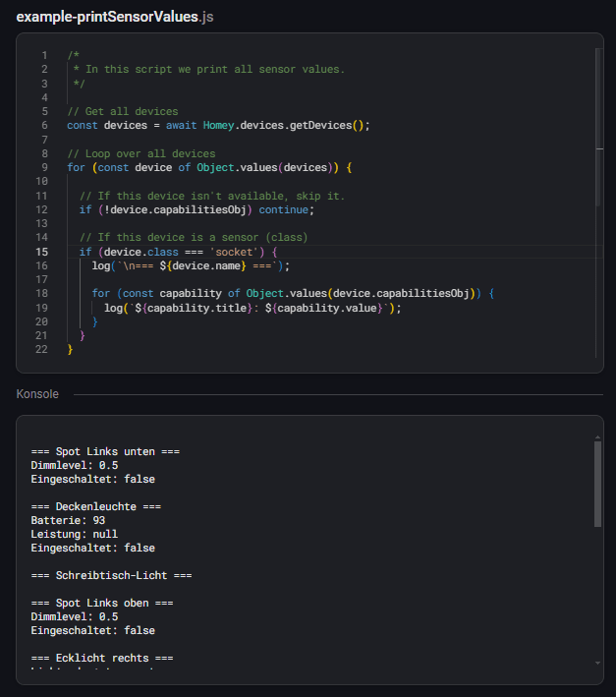Click 'capability.value' on line 19

(327, 308)
